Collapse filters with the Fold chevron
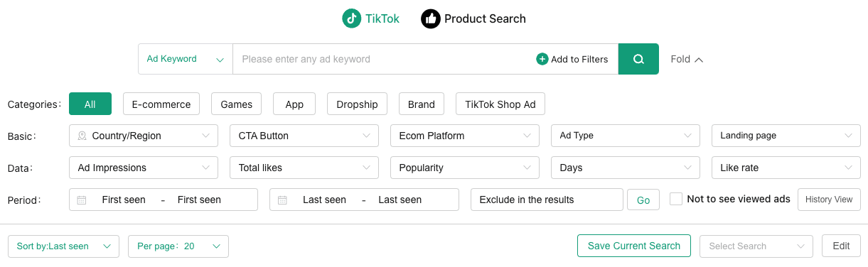This screenshot has width=868, height=267. [699, 60]
